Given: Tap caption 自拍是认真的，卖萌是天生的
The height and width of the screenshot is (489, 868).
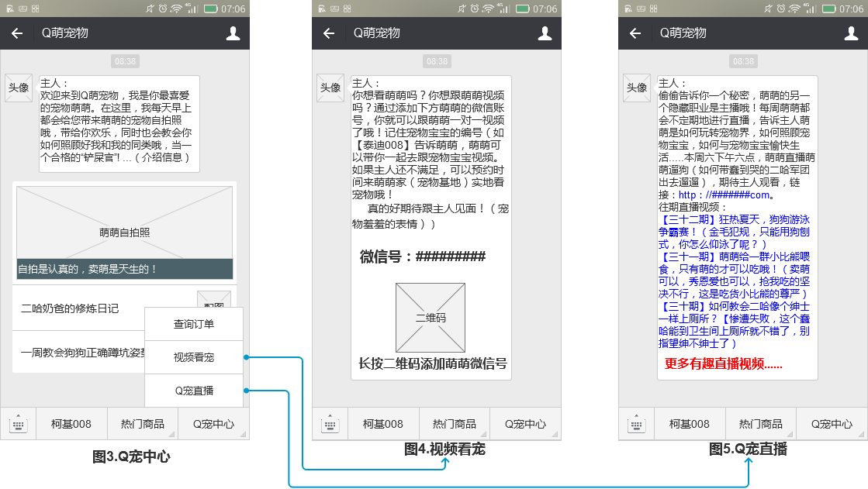Looking at the screenshot, I should 125,269.
